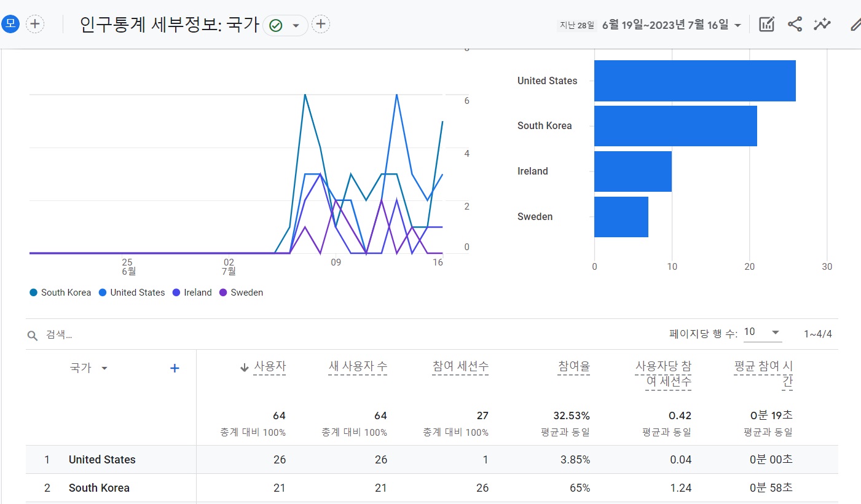Viewport: 861px width, 504px height.
Task: Sort by the 참여 세션수 column
Action: (460, 367)
